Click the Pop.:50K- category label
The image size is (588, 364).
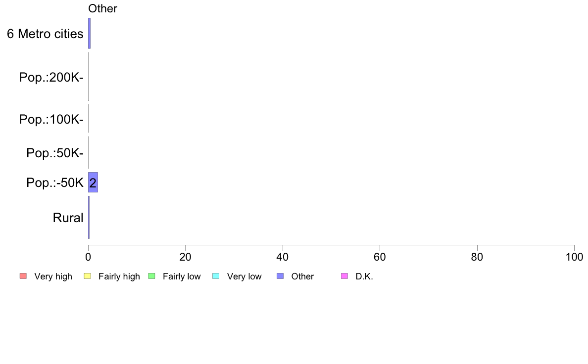coord(55,153)
